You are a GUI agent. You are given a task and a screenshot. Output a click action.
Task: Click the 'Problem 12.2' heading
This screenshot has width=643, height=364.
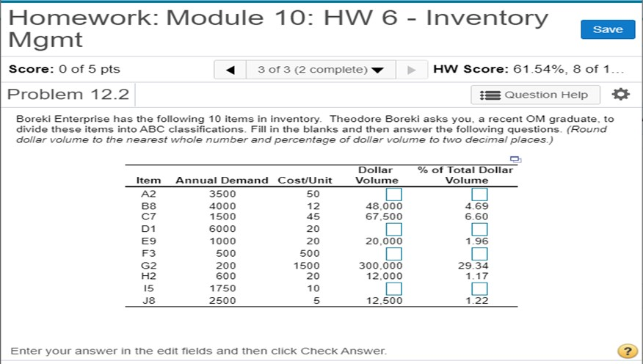pos(68,94)
